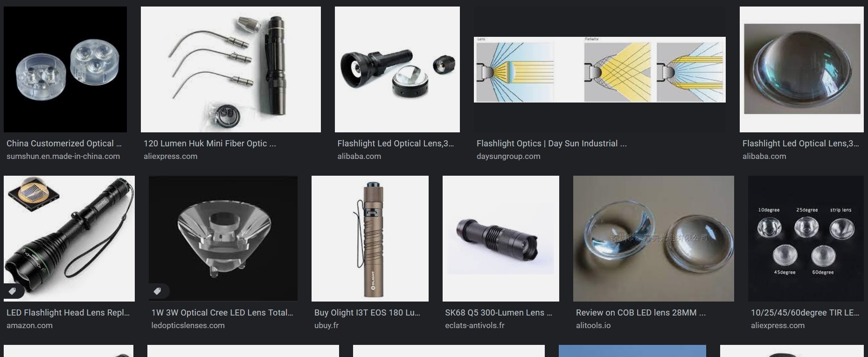Click the sumshun.en.made-in-china.com source link
The height and width of the screenshot is (357, 868).
pyautogui.click(x=63, y=157)
